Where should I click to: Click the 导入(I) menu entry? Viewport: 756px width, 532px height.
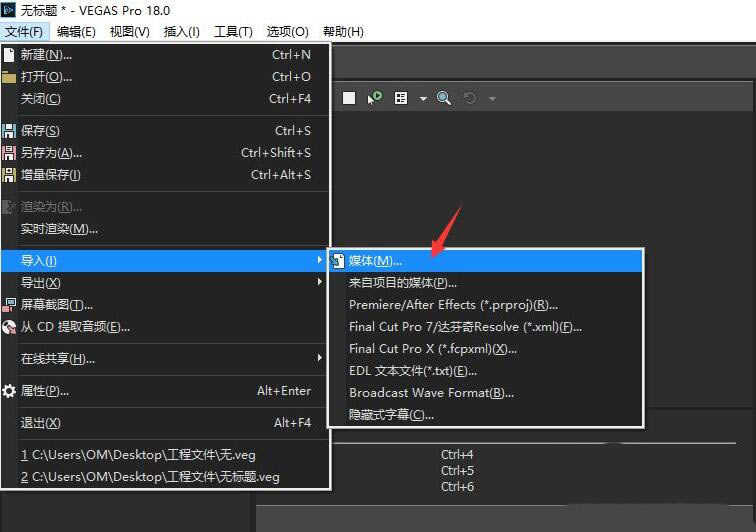(x=165, y=261)
